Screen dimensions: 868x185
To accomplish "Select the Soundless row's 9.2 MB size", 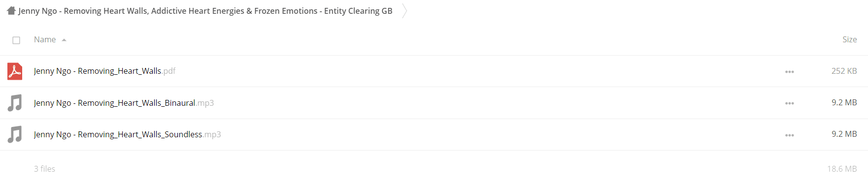I will point(844,134).
